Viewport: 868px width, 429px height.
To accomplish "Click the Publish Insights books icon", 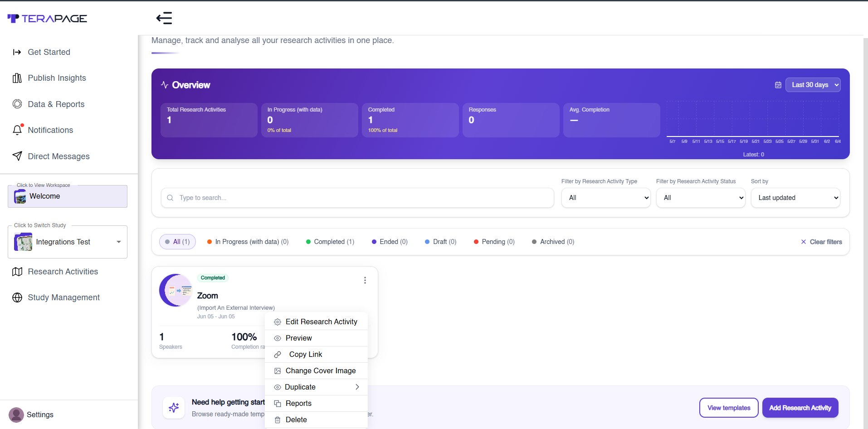I will point(17,78).
